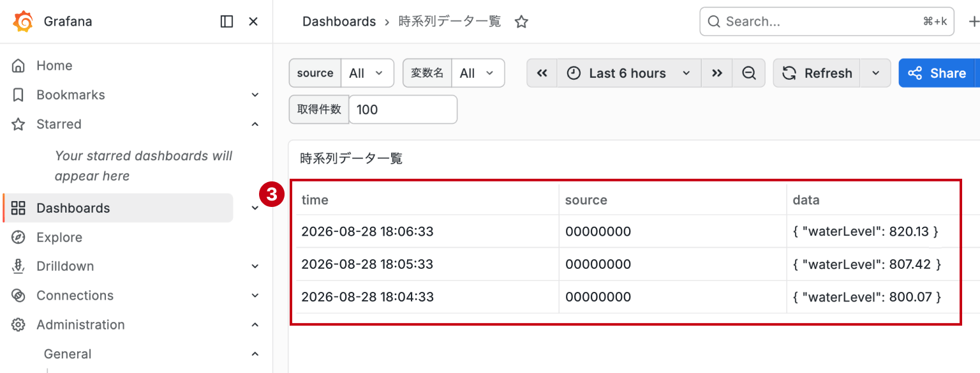Open the Starred section
This screenshot has height=373, width=980.
[59, 125]
